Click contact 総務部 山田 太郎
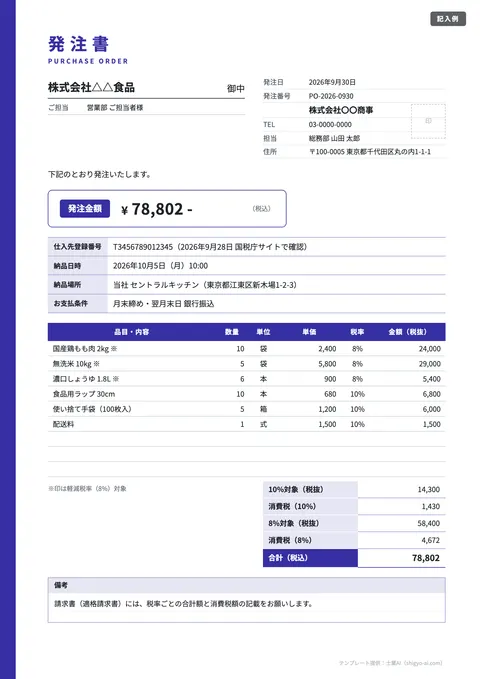 point(334,138)
